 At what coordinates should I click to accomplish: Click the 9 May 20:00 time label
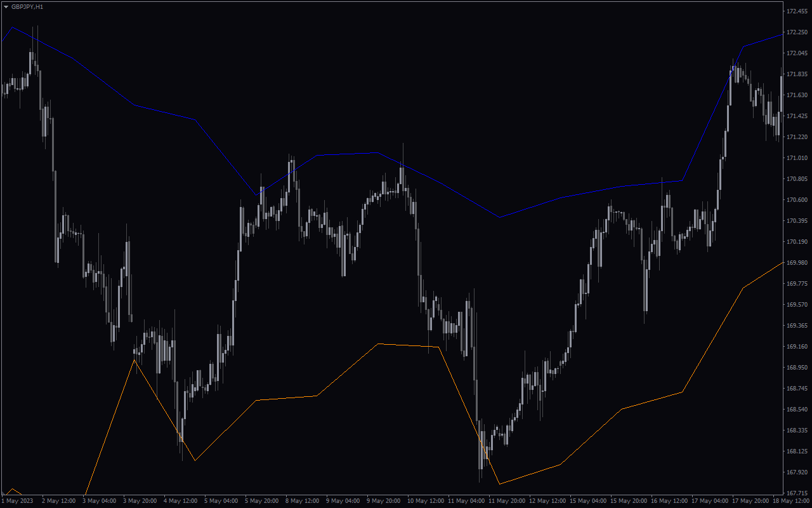[383, 501]
